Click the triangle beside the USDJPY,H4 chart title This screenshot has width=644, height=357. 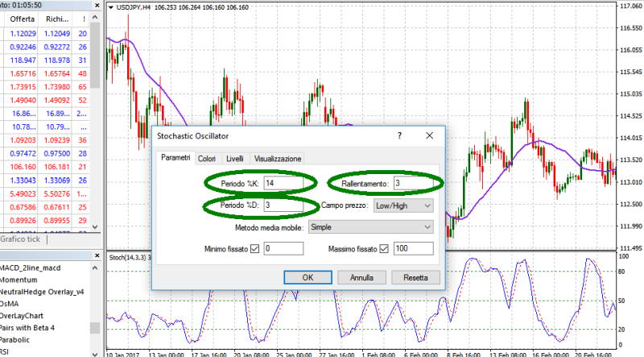click(x=110, y=7)
